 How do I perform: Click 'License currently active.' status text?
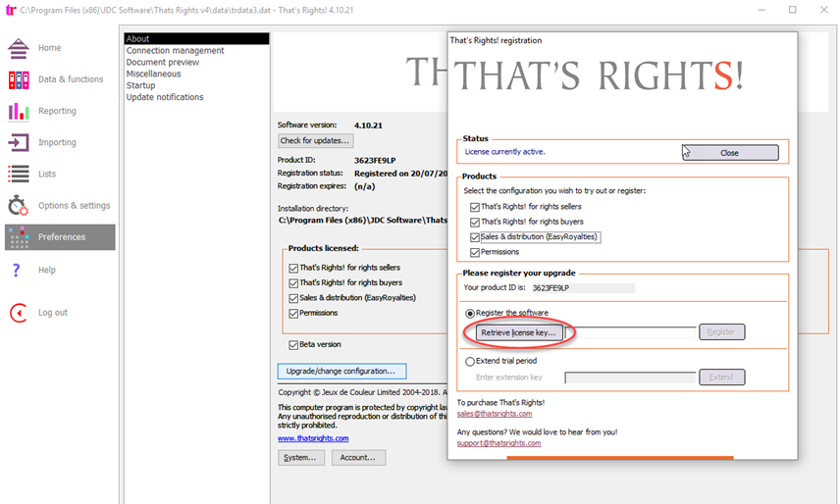click(x=504, y=152)
